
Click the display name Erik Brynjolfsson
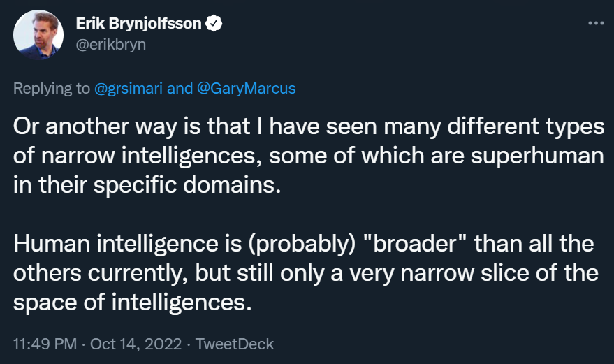(138, 24)
